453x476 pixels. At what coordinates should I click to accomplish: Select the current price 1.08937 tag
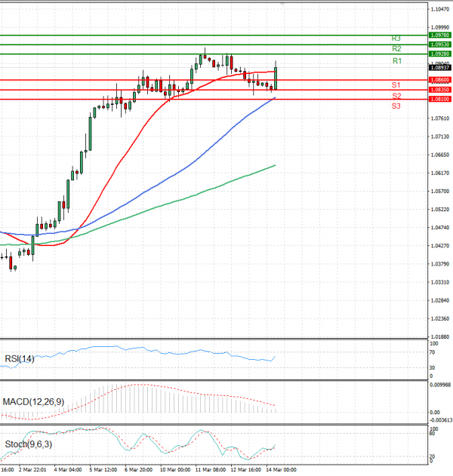point(440,67)
